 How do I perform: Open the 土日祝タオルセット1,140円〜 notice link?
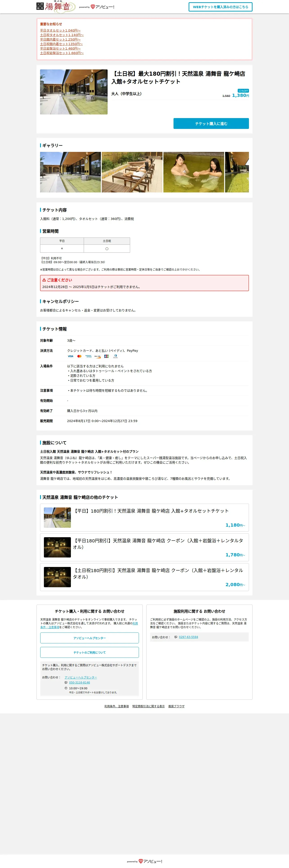click(x=62, y=35)
